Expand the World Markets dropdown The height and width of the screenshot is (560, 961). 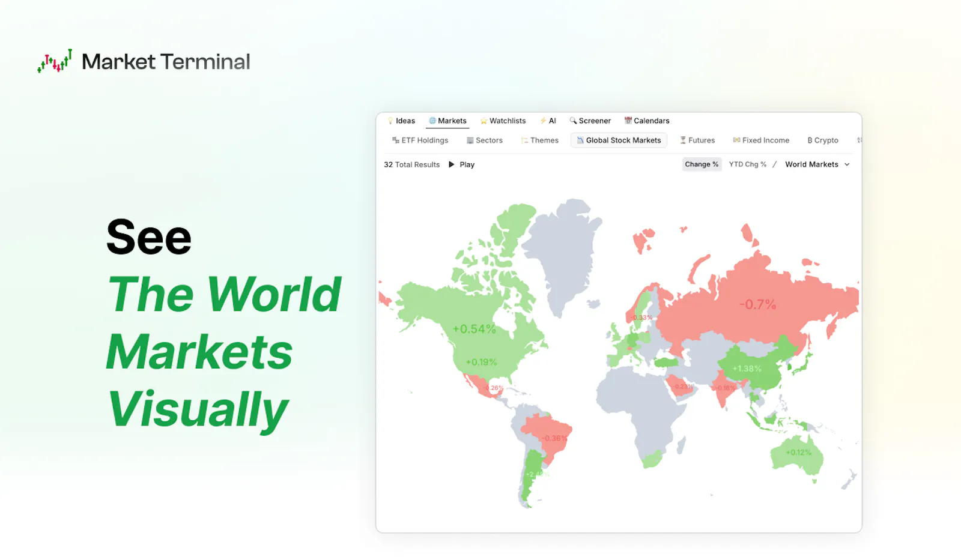point(817,164)
